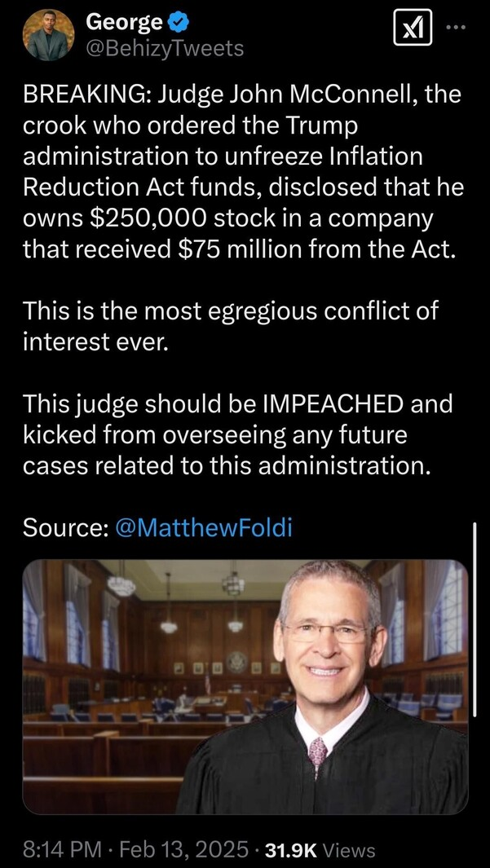Click the 'should be IMPEACHED' paragraph
Screen dimensions: 490x868
coord(237,435)
